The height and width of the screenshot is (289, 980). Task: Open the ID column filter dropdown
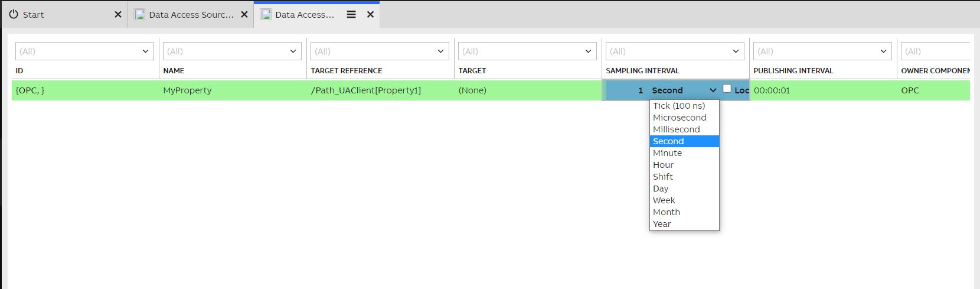coord(146,51)
